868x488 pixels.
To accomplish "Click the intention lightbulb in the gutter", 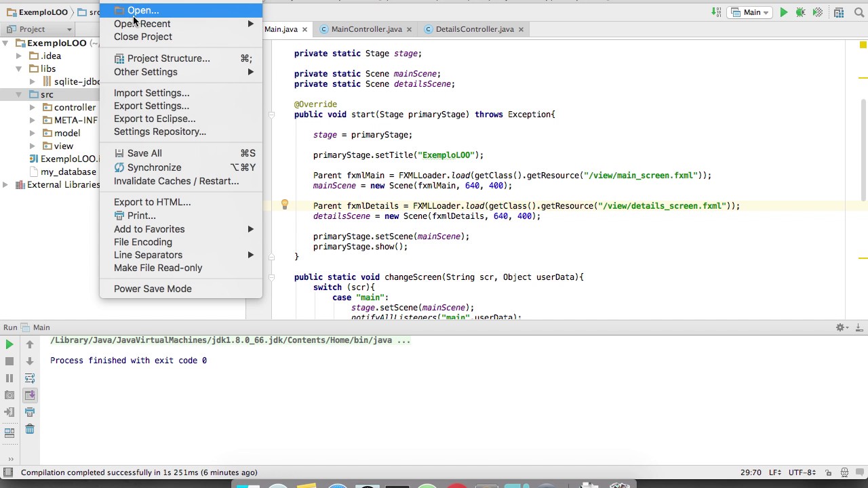I will coord(285,205).
